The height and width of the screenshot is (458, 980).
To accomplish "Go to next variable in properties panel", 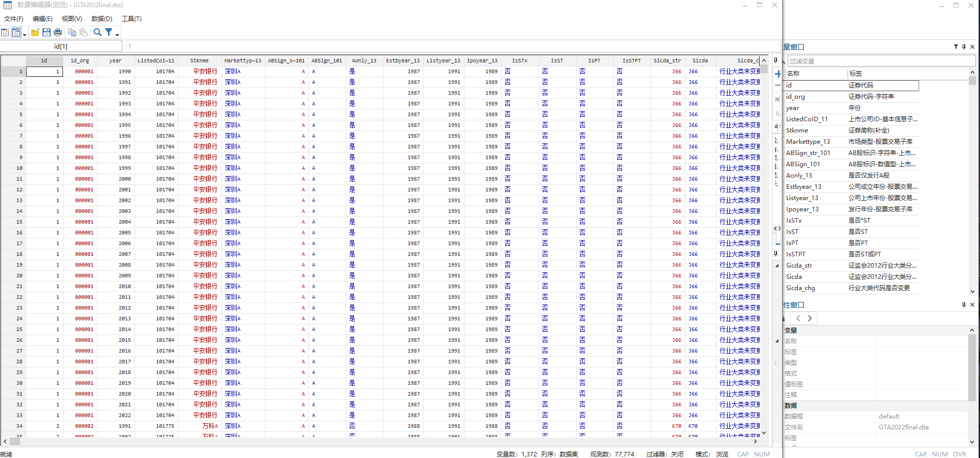I will (810, 318).
